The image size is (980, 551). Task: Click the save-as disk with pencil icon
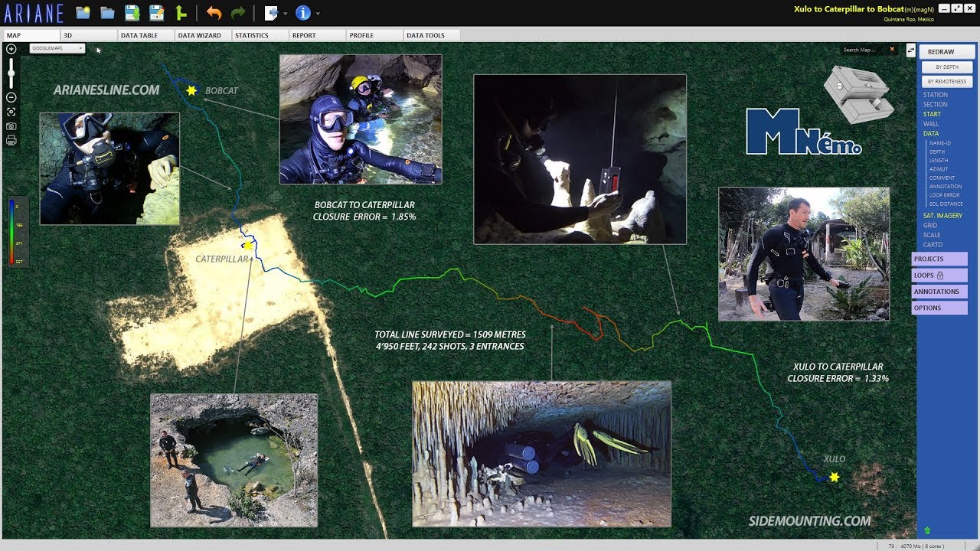coord(156,12)
